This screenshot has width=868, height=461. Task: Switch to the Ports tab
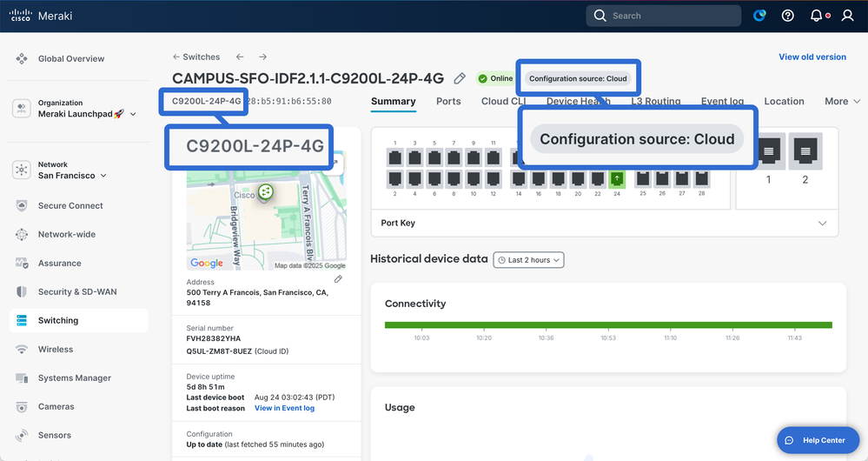point(448,102)
